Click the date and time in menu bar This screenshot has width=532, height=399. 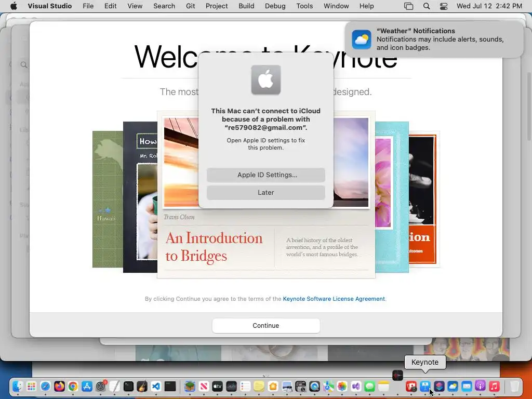tap(489, 6)
